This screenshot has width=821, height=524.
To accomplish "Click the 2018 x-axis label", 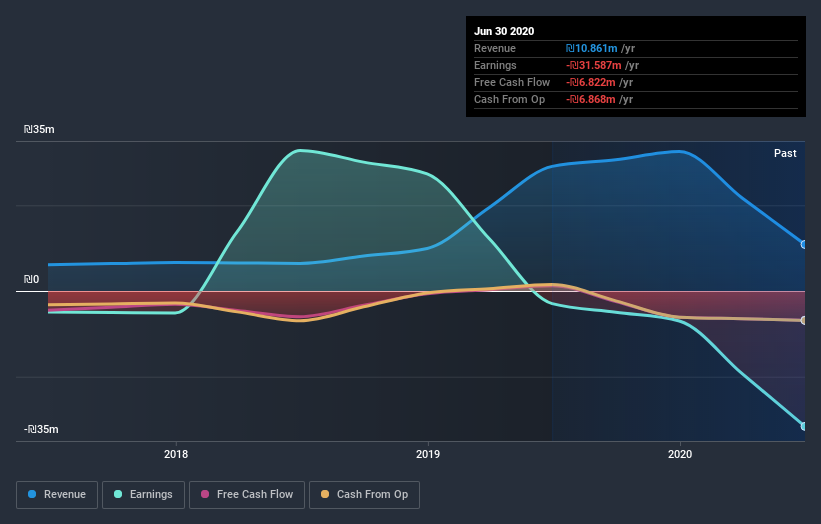I will pos(176,454).
